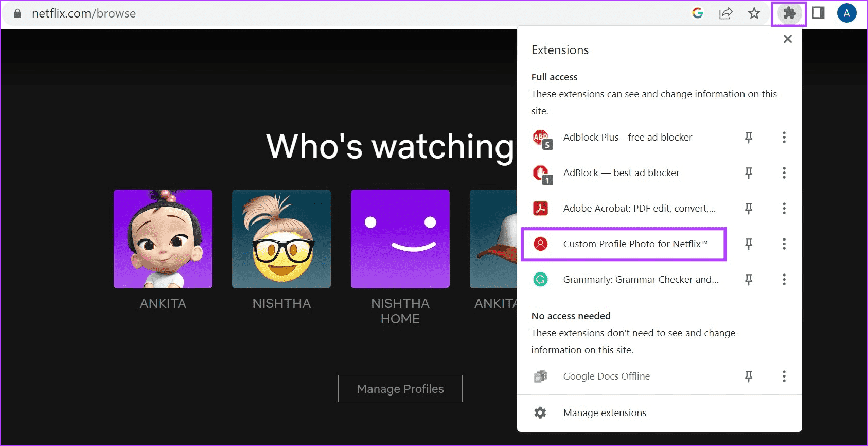Share this page via share icon
The height and width of the screenshot is (446, 868).
click(725, 13)
